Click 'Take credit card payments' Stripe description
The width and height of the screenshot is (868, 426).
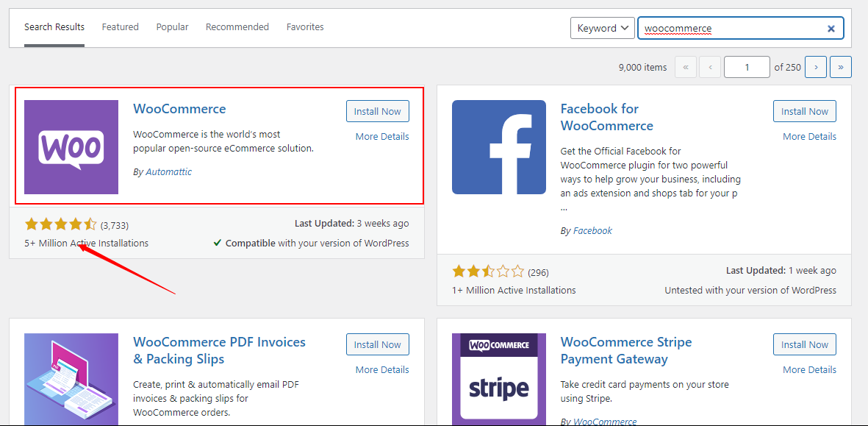pos(645,391)
